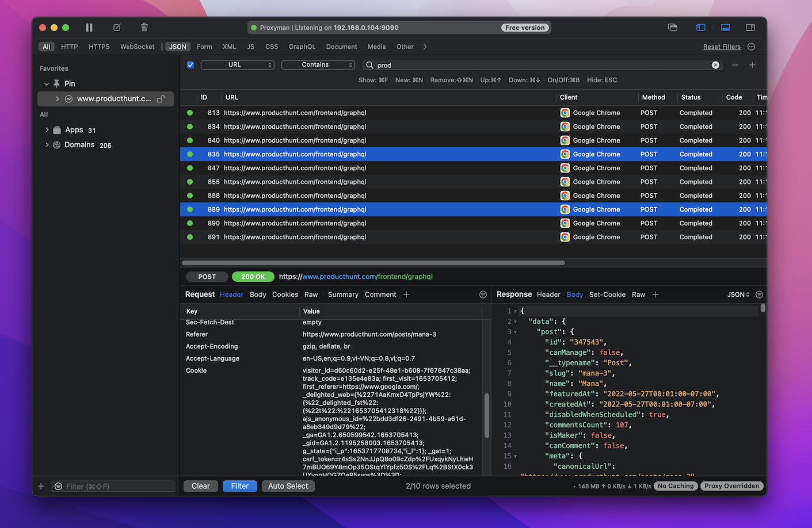Click the sidebar Filter input field
This screenshot has width=812, height=528.
tap(113, 486)
